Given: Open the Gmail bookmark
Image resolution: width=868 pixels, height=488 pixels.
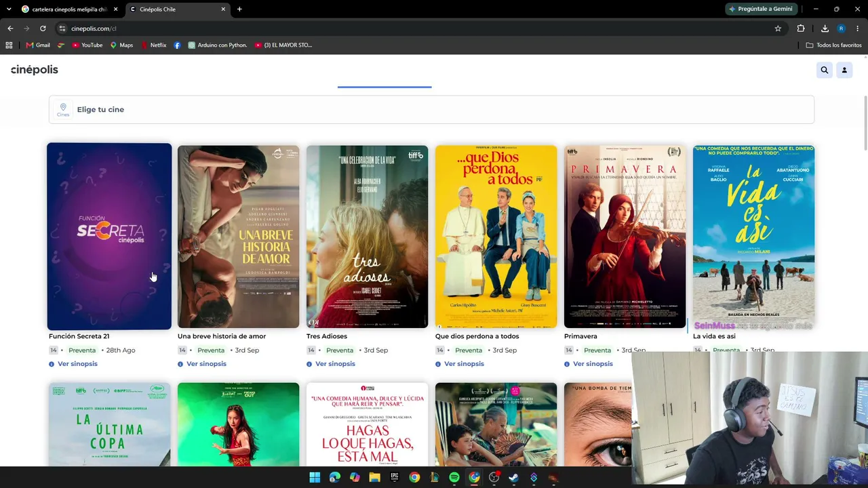Looking at the screenshot, I should pos(38,45).
